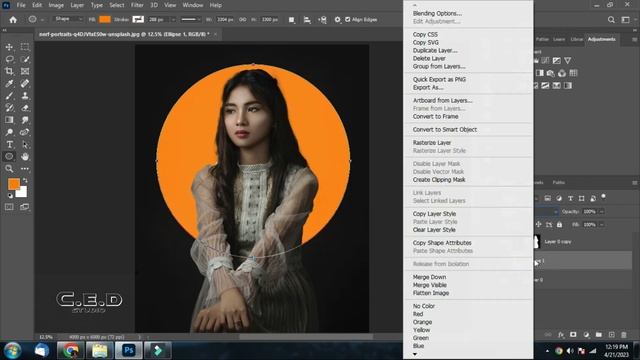Screen dimensions: 640x360
Task: Toggle layer filter on/off switch
Action: (603, 198)
